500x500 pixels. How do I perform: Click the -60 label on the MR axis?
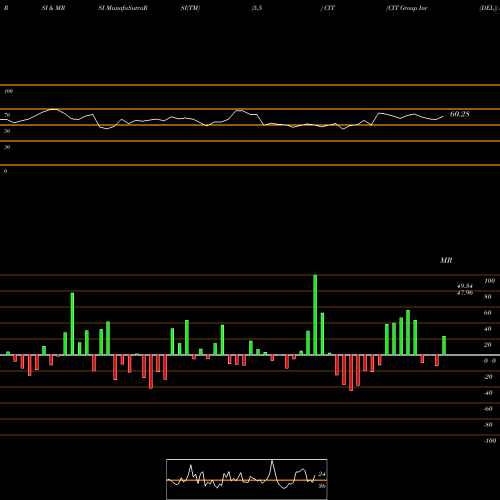click(x=488, y=409)
